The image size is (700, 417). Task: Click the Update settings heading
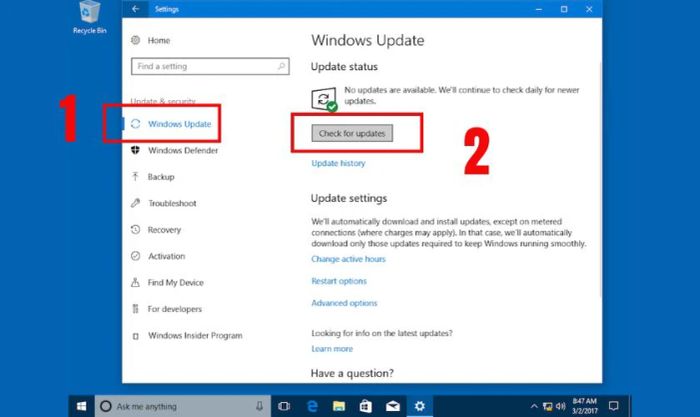[x=349, y=198]
